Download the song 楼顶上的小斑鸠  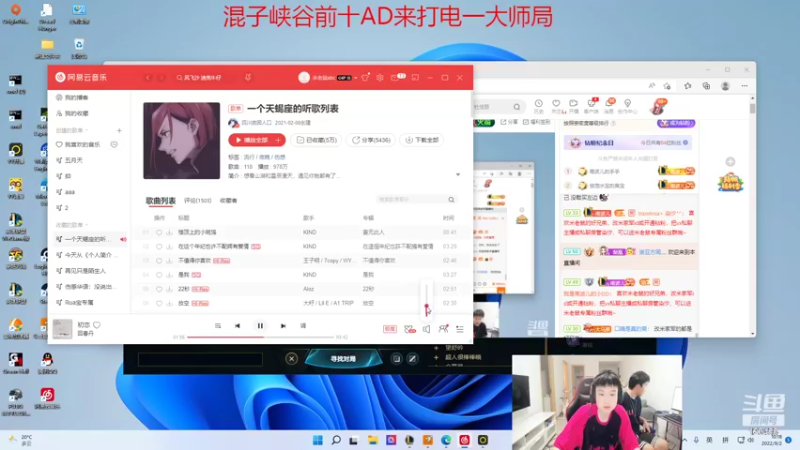tap(169, 232)
